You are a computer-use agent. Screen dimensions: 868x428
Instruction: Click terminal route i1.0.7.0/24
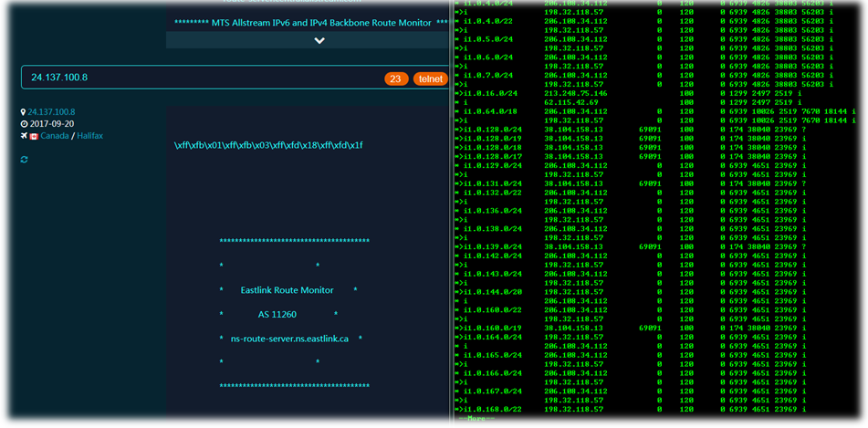490,76
